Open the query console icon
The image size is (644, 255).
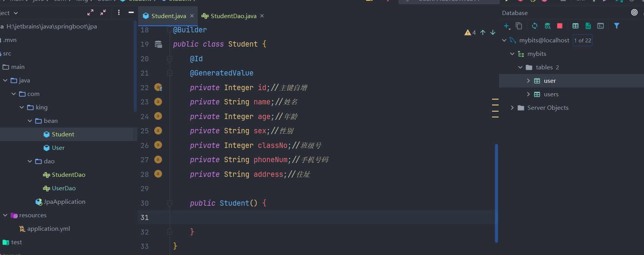pyautogui.click(x=601, y=26)
